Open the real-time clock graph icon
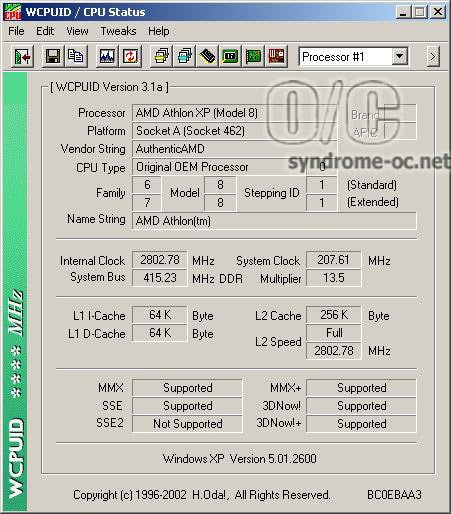Screen dimensions: 451x514 107,57
